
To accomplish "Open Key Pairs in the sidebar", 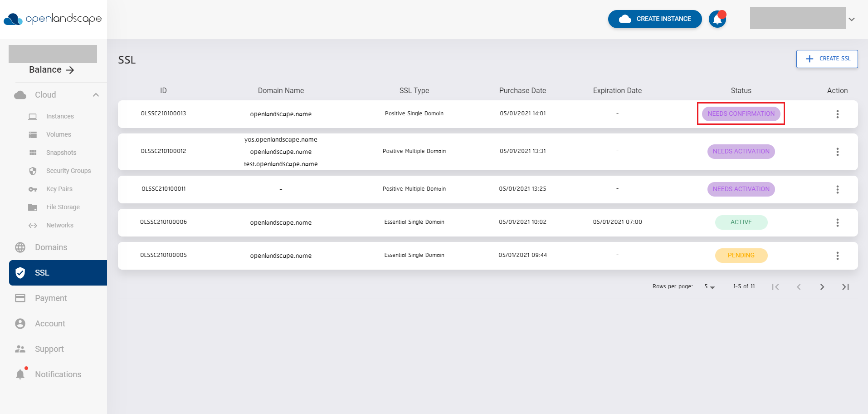I will 33,189.
